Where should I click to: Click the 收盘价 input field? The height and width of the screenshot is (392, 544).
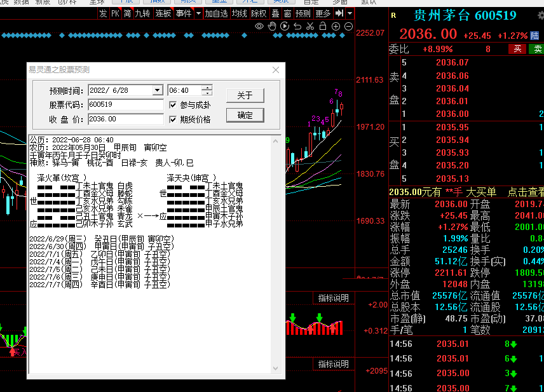(126, 119)
